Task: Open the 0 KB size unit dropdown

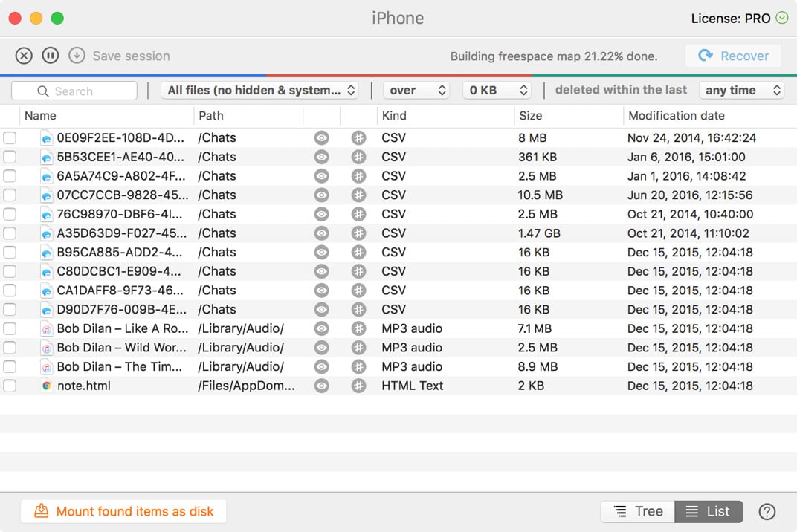Action: pyautogui.click(x=497, y=91)
